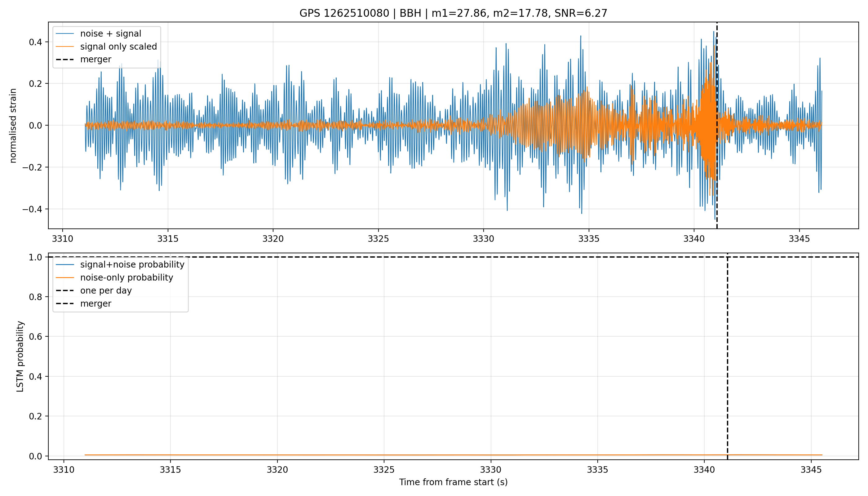
Task: Click the 'Time from frame start (s)' axis label
Action: tap(453, 482)
